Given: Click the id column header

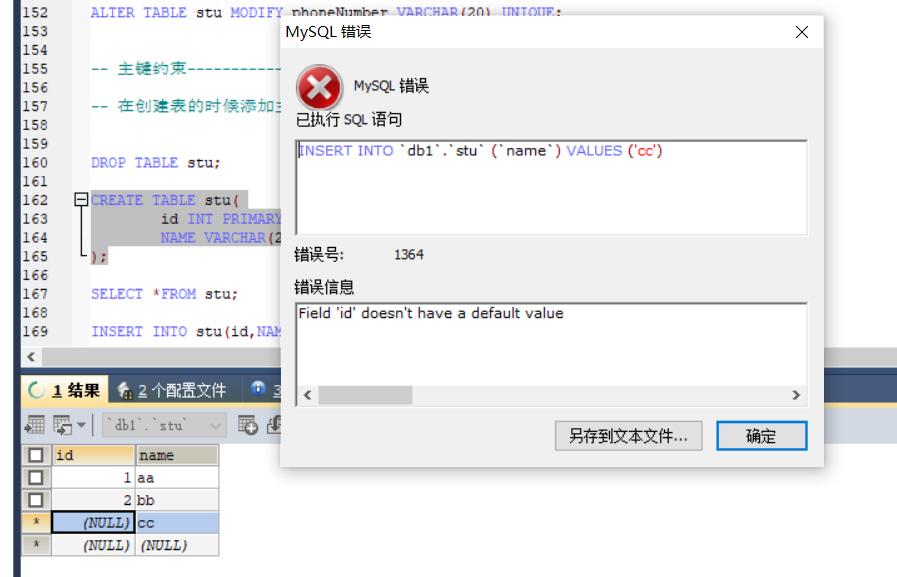Looking at the screenshot, I should 94,455.
